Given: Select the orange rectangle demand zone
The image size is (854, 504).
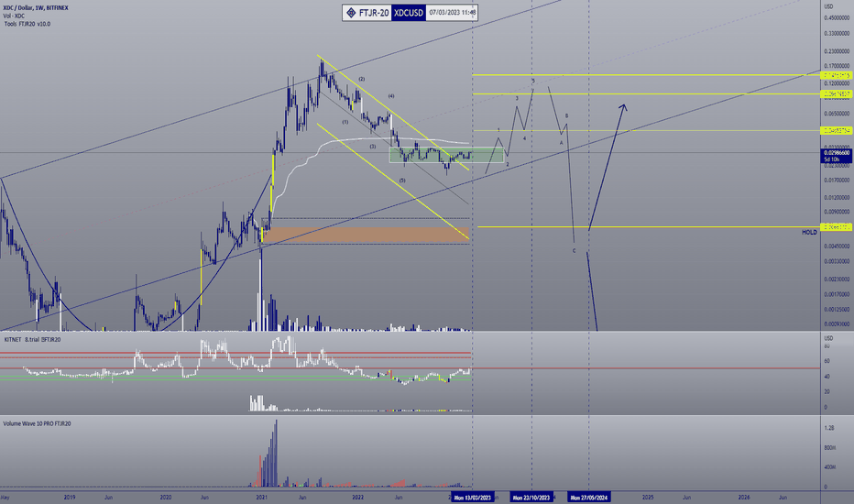Looking at the screenshot, I should click(x=365, y=236).
